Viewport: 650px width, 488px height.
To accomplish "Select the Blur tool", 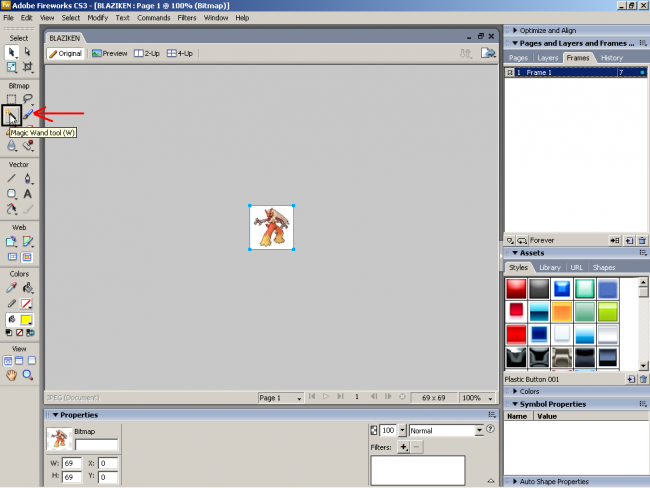I will coord(11,146).
